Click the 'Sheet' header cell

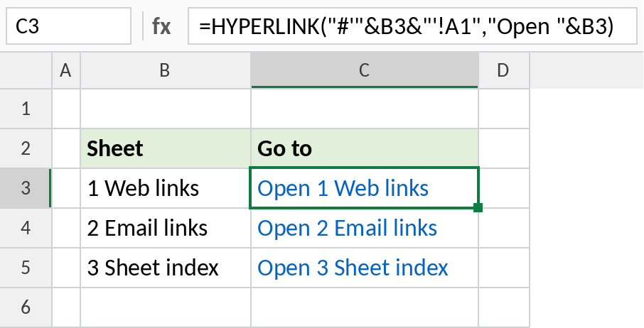pos(166,148)
